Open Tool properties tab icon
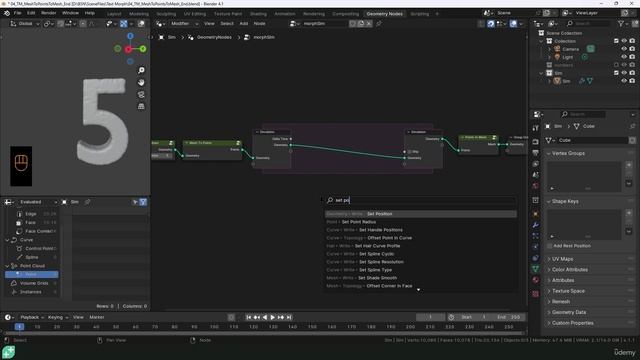The height and width of the screenshot is (360, 640). click(536, 128)
